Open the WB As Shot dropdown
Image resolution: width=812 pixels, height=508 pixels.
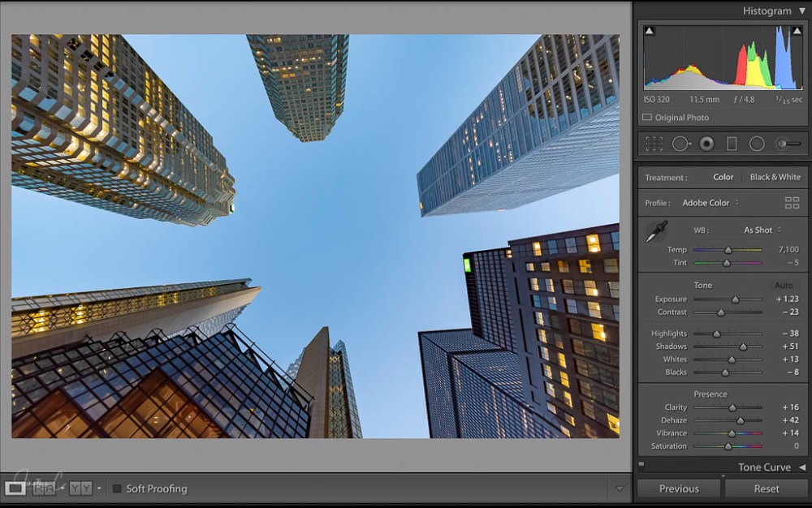pos(762,230)
